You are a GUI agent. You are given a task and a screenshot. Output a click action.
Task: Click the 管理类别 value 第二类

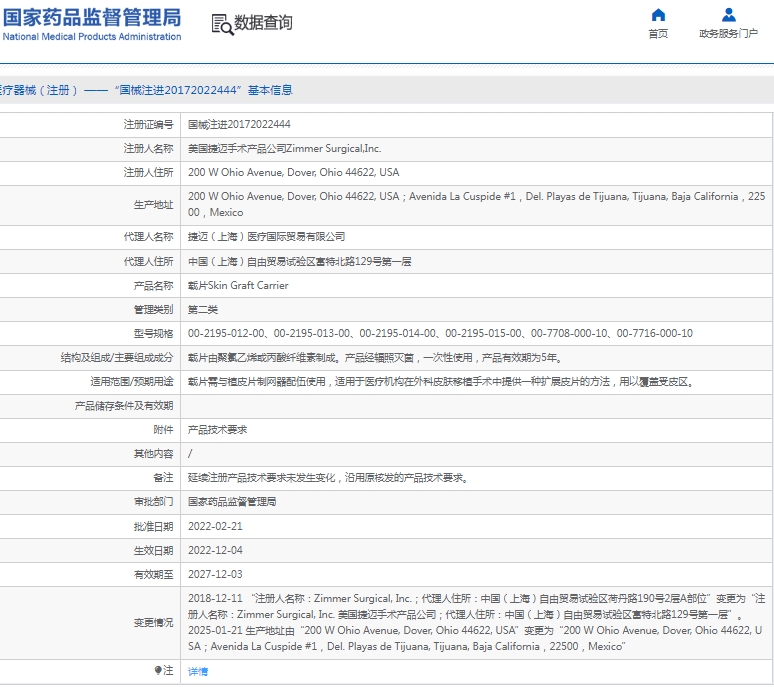click(x=202, y=309)
